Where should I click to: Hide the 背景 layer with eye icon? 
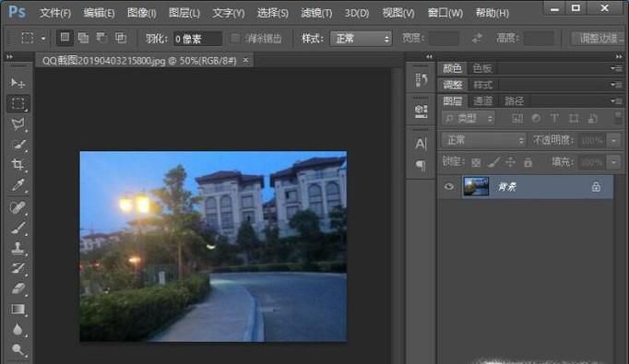coord(449,186)
